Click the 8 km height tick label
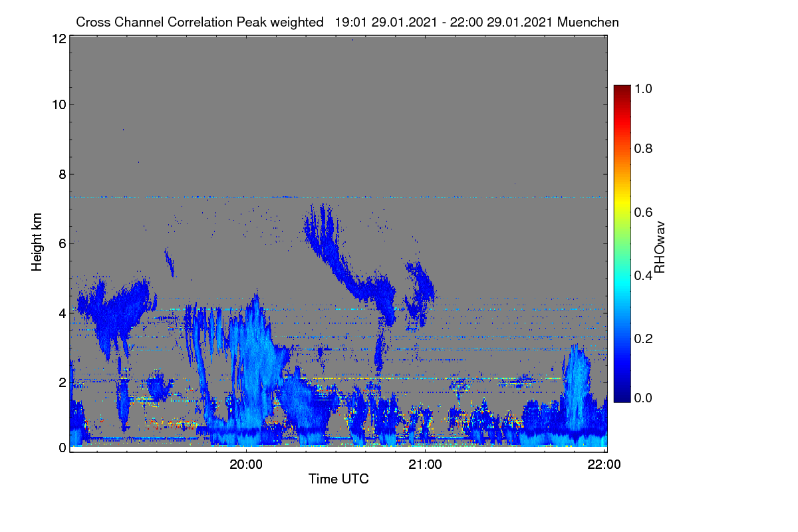Screen dimensions: 798x532 click(x=63, y=174)
